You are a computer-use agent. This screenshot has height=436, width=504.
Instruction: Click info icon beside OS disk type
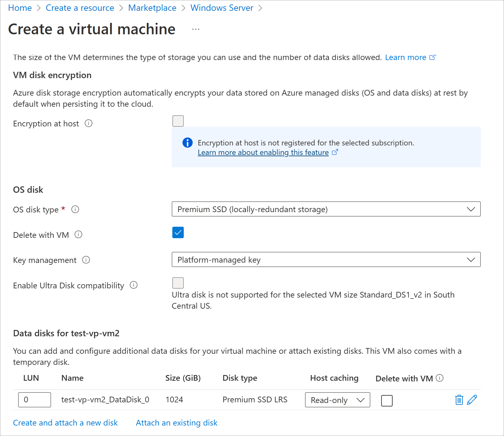(x=75, y=209)
